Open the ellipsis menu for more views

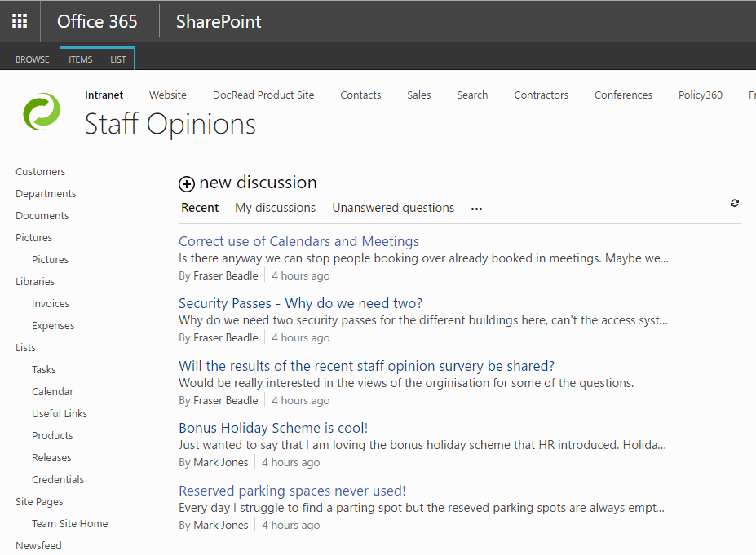tap(476, 209)
